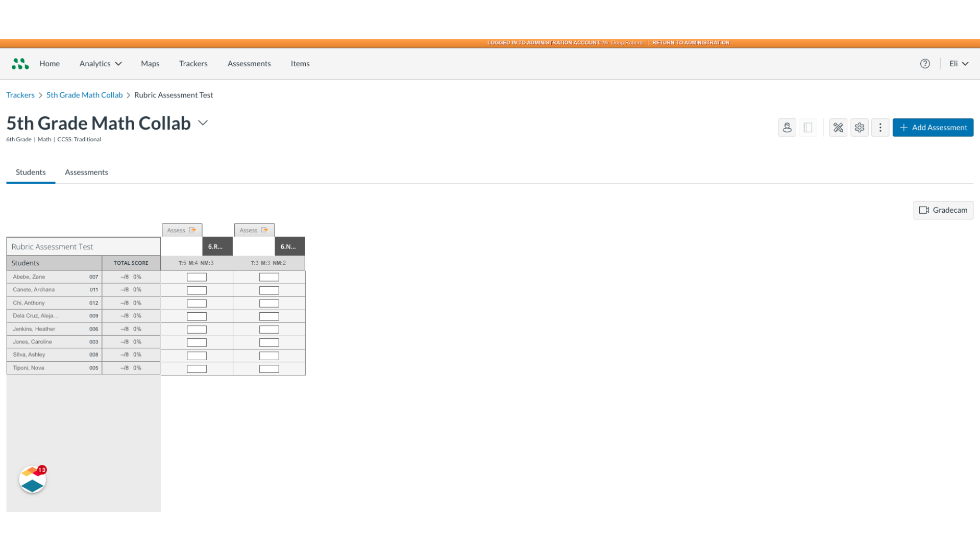The image size is (980, 551).
Task: Click the print/export student icon
Action: 787,127
